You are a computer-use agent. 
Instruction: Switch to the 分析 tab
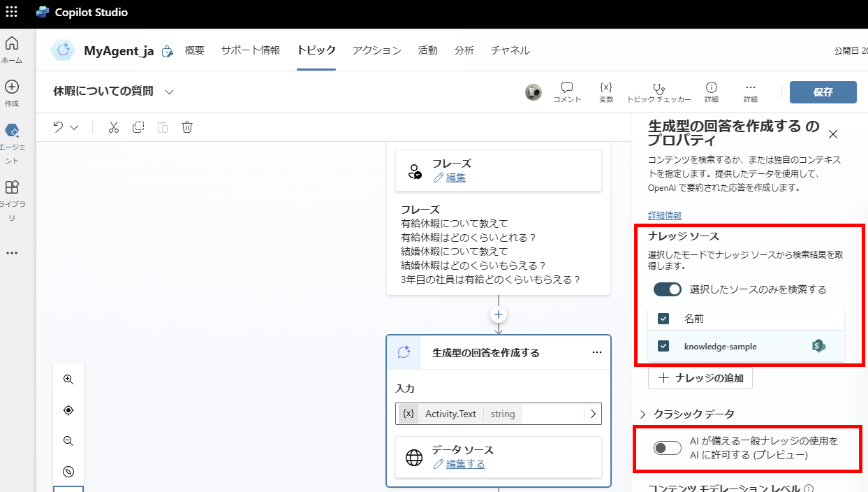point(464,50)
